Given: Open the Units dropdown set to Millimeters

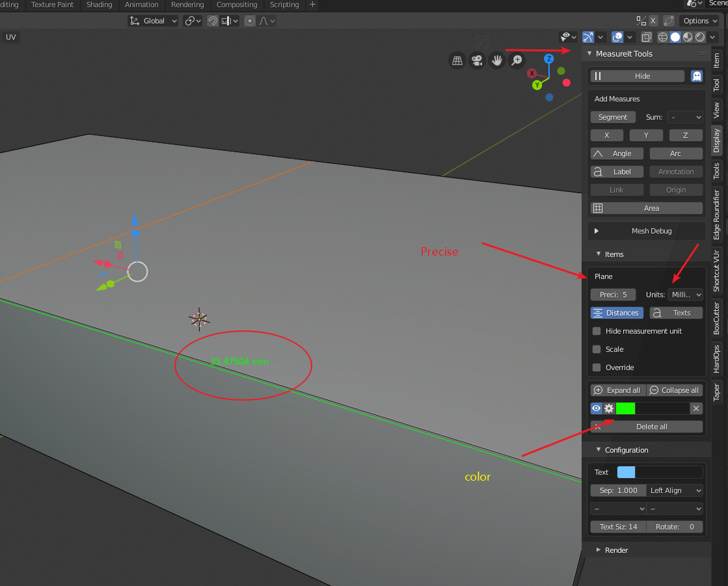Looking at the screenshot, I should 686,295.
